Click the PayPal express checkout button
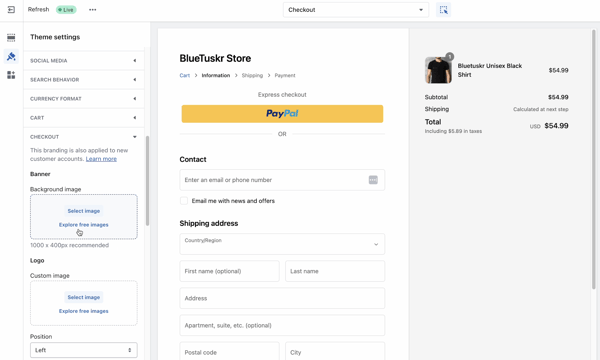 tap(282, 114)
